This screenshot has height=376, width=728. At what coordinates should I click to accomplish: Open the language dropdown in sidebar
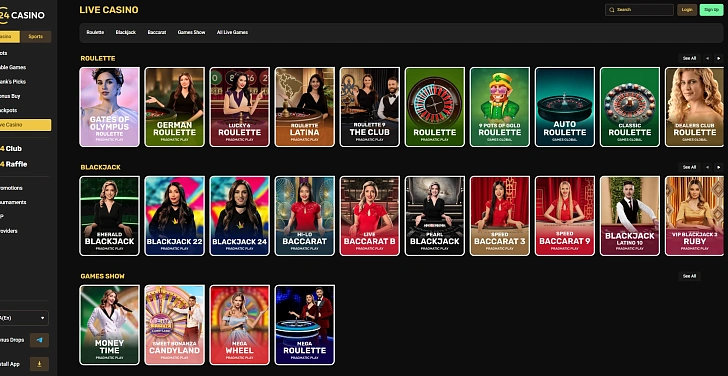click(24, 318)
